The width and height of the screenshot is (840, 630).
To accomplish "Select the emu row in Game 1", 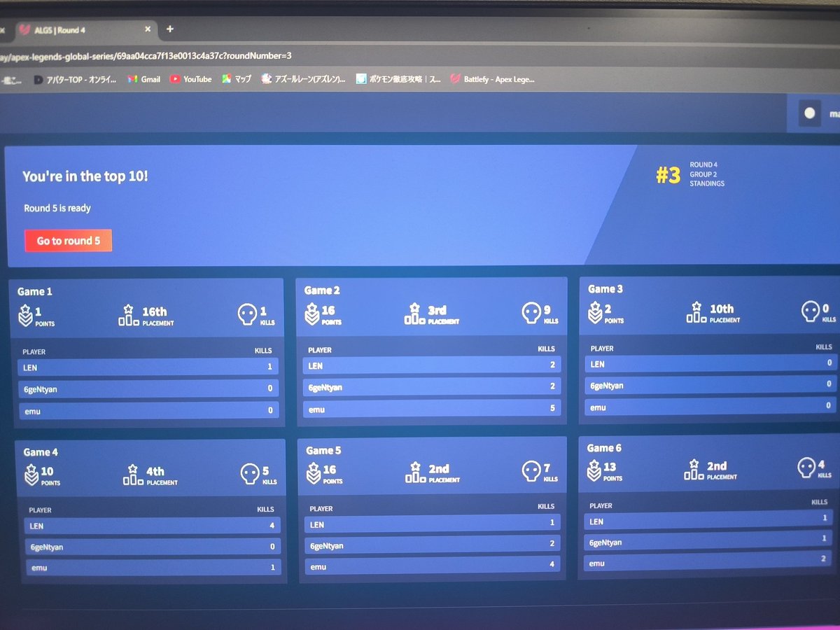I will tap(148, 410).
